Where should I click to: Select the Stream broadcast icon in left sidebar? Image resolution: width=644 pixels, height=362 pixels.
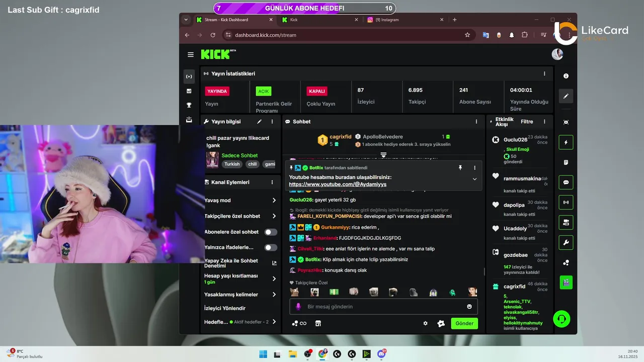[189, 77]
